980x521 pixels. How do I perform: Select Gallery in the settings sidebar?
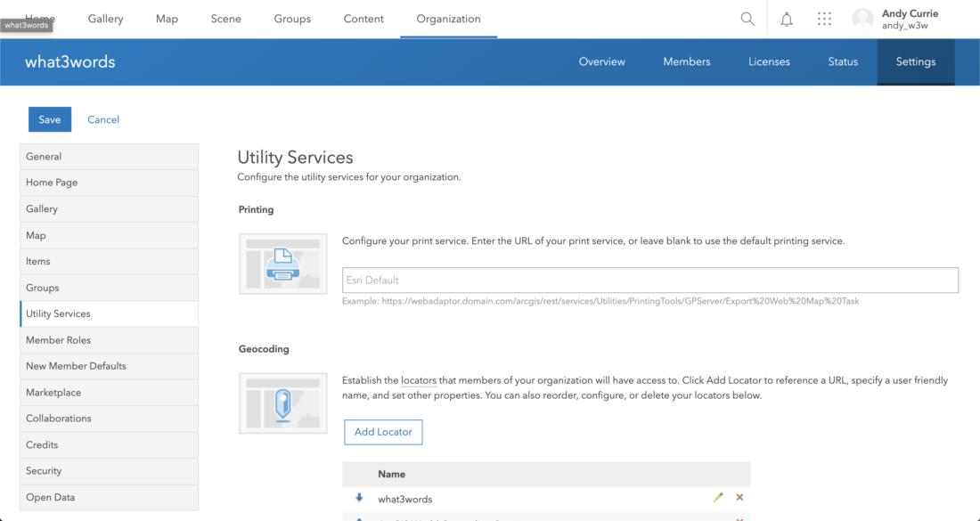110,208
